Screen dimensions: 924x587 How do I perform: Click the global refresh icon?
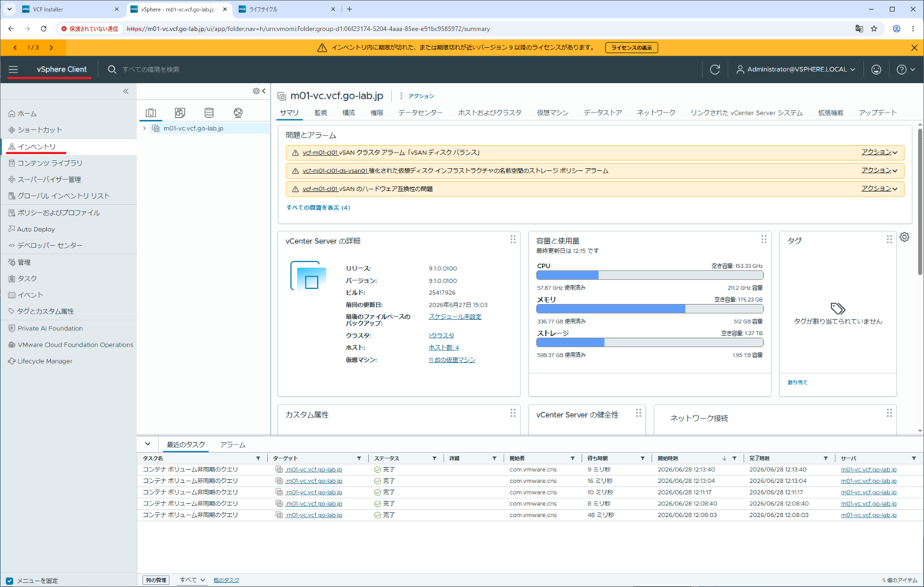point(715,69)
